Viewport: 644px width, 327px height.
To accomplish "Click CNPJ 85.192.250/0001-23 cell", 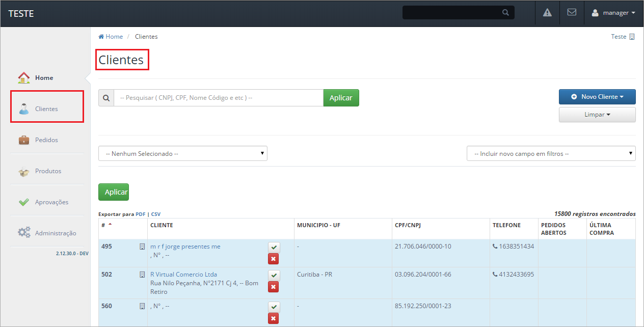I will 423,306.
